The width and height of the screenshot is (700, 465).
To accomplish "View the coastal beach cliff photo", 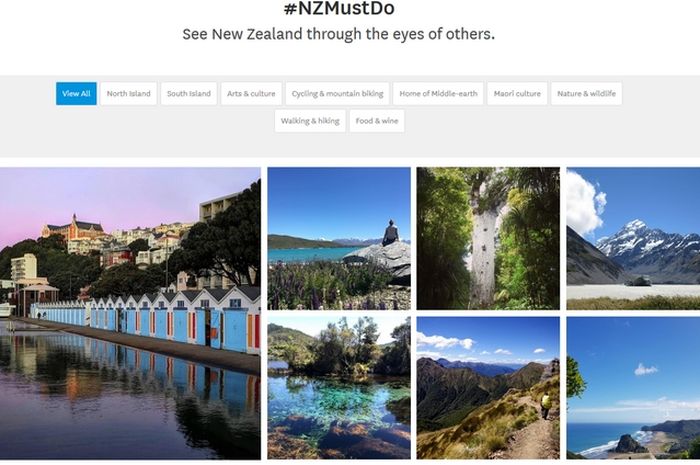I will tap(633, 388).
